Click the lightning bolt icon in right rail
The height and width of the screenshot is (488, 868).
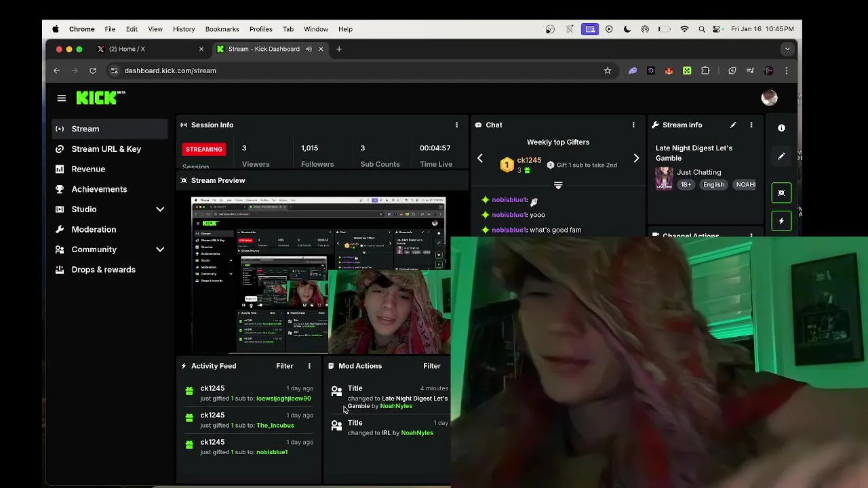(781, 221)
